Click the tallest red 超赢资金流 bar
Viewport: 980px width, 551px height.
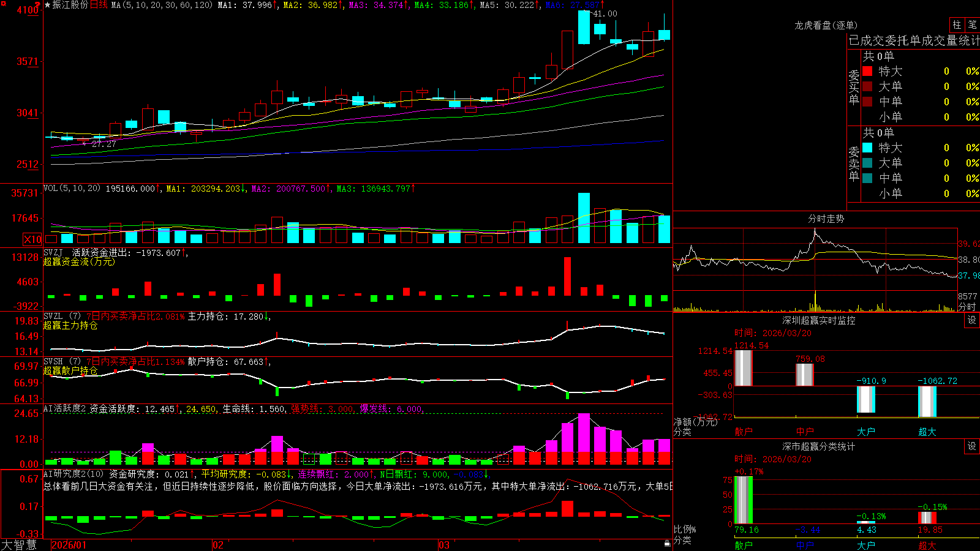(x=568, y=276)
